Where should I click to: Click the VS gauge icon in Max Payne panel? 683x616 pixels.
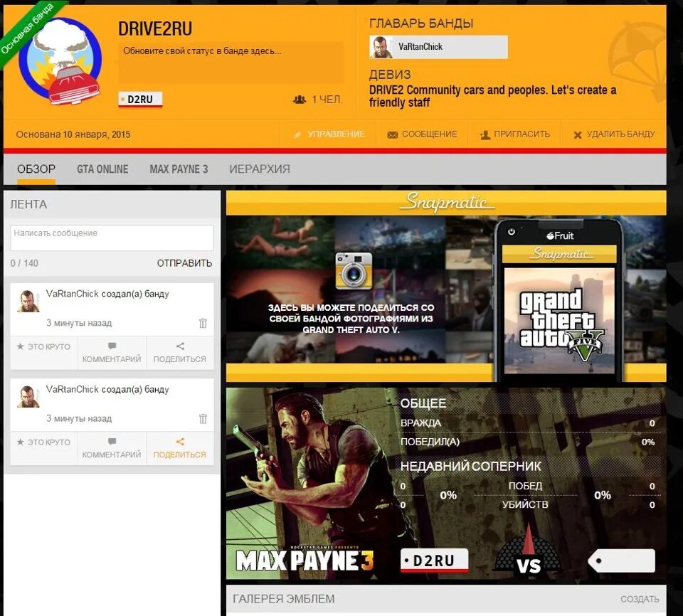(x=528, y=550)
